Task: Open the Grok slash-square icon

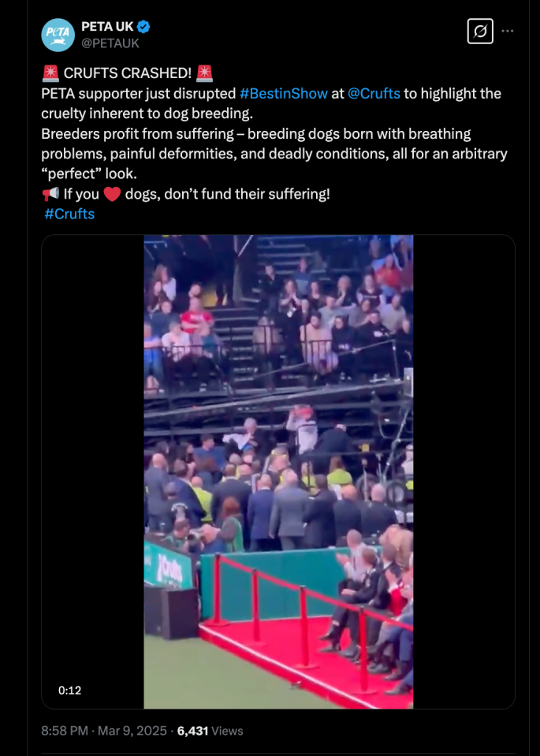Action: [x=480, y=32]
